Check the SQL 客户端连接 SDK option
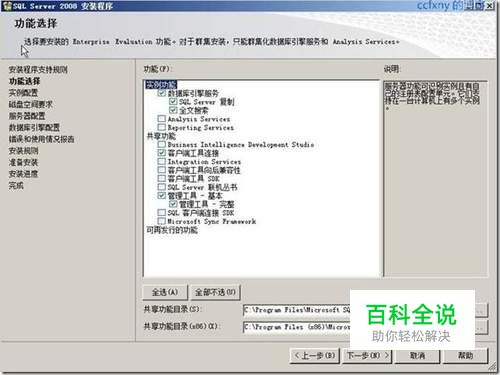The image size is (500, 375). click(x=162, y=213)
